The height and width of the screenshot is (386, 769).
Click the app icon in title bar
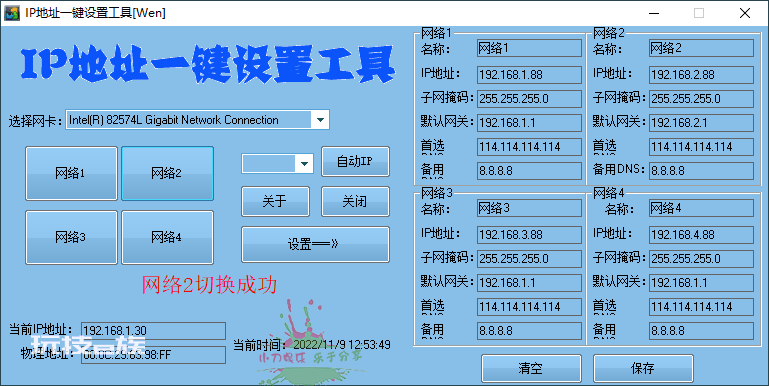coord(11,13)
